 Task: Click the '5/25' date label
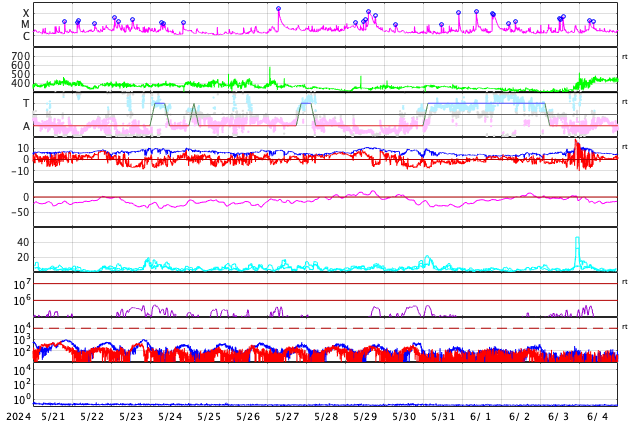point(209,417)
